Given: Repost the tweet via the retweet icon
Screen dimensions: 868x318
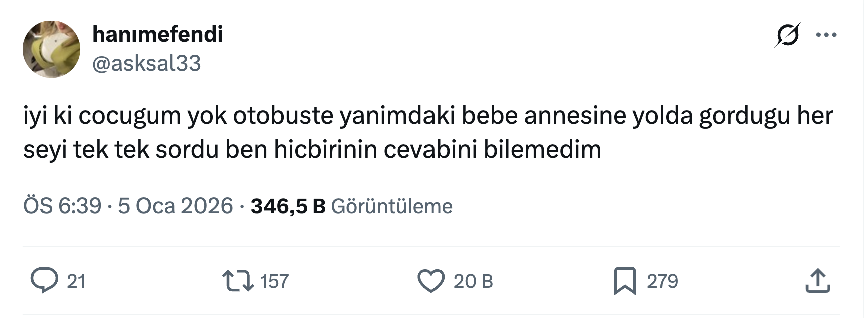Looking at the screenshot, I should [x=237, y=281].
